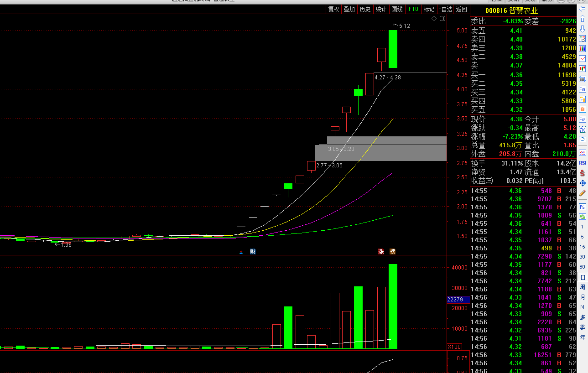Click the green refresh icon
This screenshot has width=588, height=373.
582,216
